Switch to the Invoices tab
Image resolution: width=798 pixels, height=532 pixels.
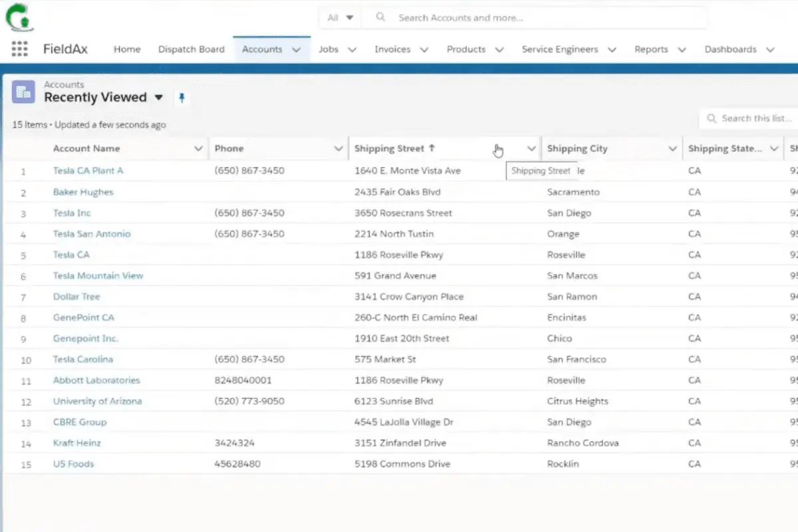392,49
